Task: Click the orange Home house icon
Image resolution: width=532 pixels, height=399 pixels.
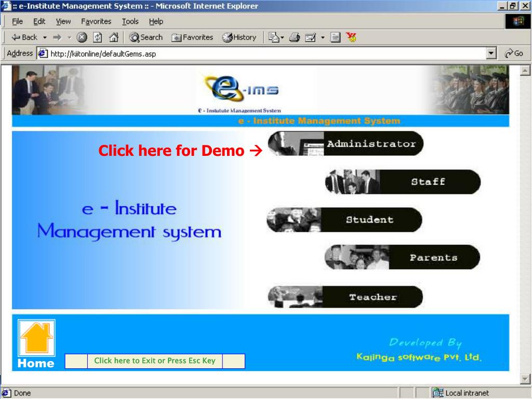Action: [x=36, y=339]
